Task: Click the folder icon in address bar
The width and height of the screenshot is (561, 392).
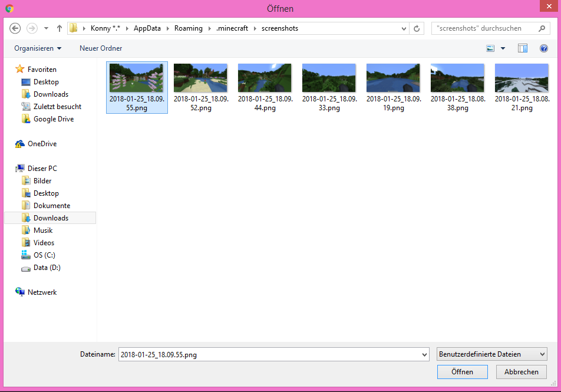Action: [73, 28]
